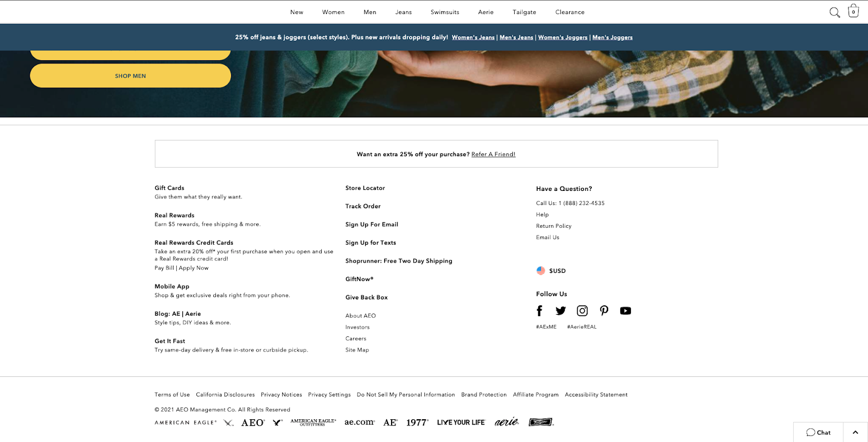Open the Jeans menu
This screenshot has height=442, width=868.
tap(404, 12)
